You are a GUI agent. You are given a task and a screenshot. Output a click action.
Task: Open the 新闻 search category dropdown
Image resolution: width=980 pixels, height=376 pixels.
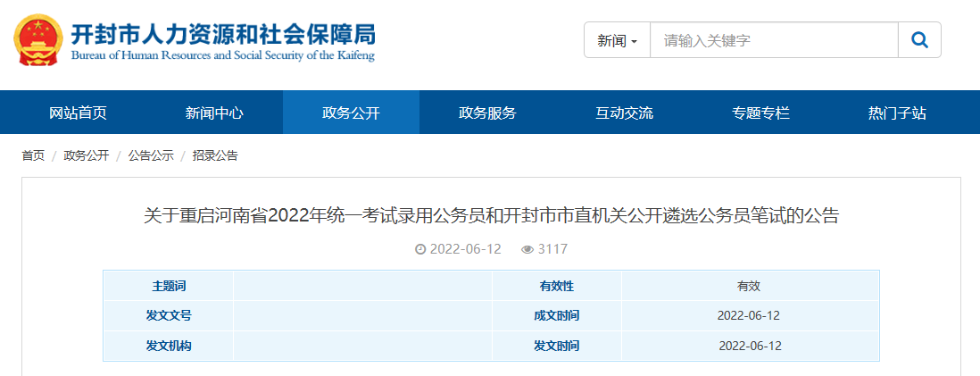tap(617, 40)
